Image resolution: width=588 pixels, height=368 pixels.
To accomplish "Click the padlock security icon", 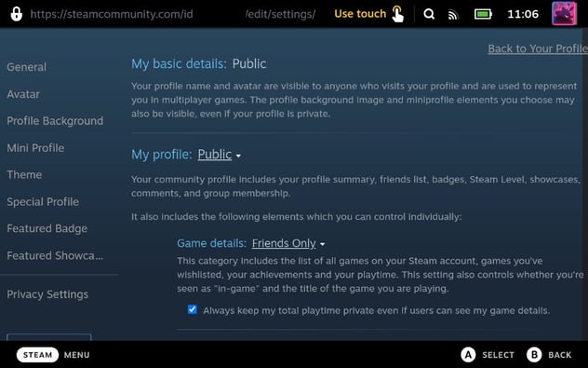I will tap(16, 14).
